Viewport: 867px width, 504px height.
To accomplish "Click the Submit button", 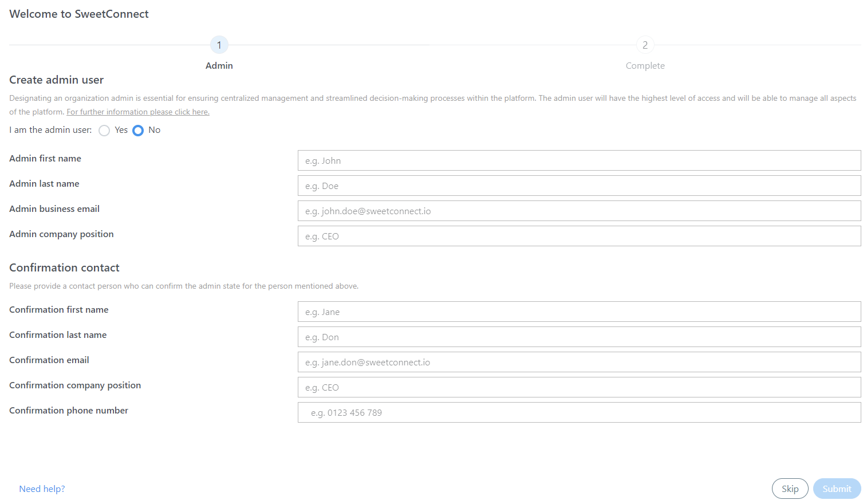I will [837, 489].
